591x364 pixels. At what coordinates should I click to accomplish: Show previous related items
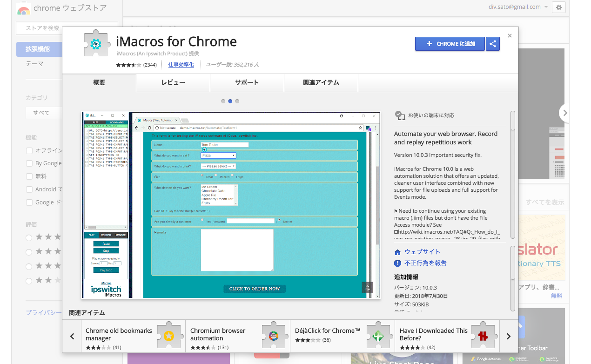[x=72, y=336]
